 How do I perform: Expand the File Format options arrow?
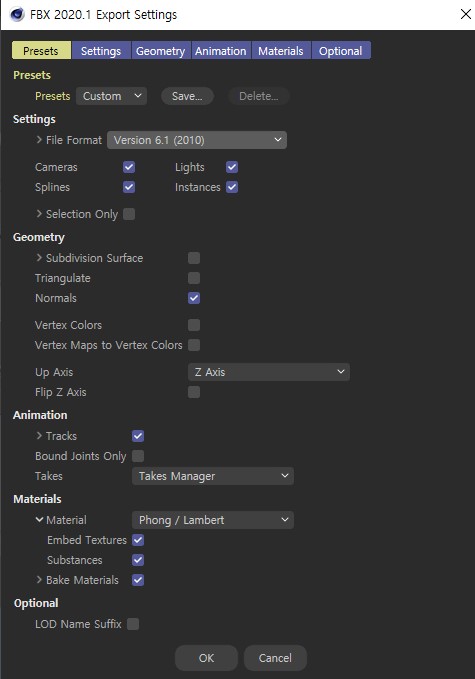coord(39,139)
